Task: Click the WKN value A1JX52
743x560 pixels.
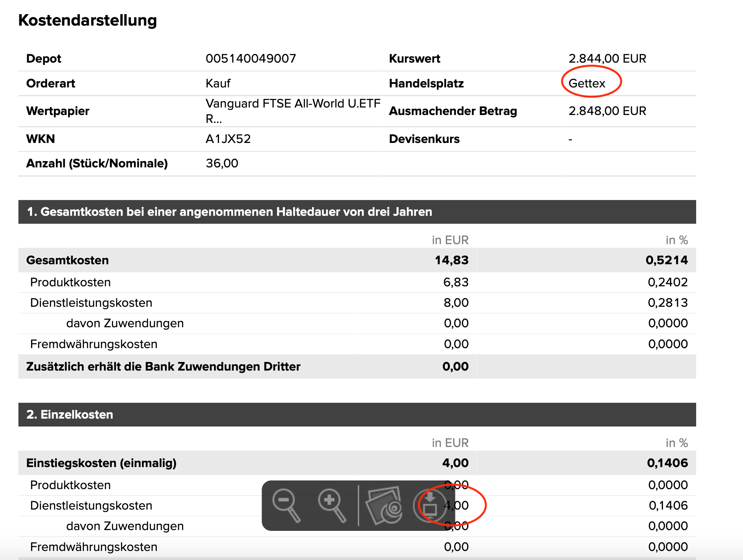Action: [228, 139]
